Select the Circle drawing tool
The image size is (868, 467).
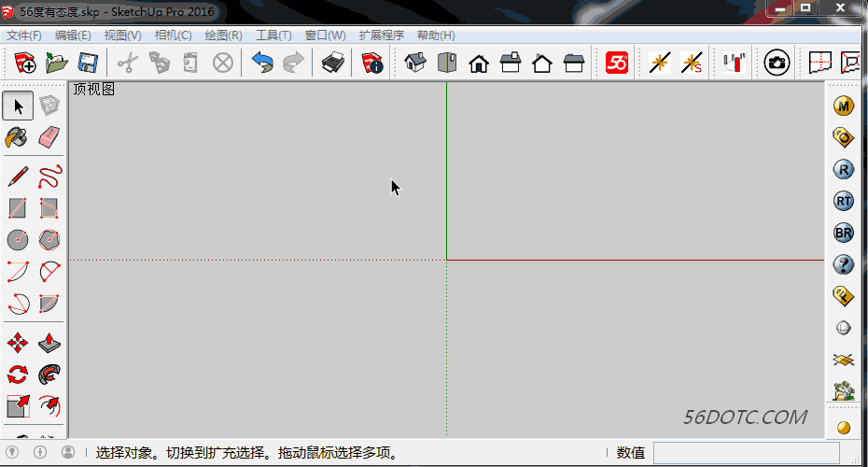tap(18, 240)
